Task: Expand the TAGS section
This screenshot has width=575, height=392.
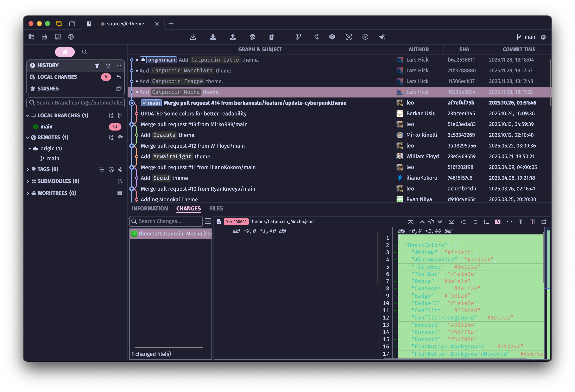Action: (28, 169)
